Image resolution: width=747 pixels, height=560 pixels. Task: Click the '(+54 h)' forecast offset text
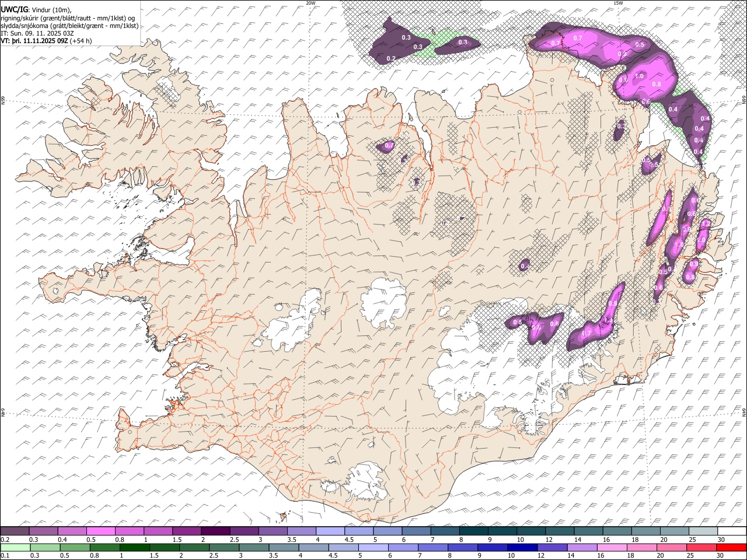coord(81,41)
